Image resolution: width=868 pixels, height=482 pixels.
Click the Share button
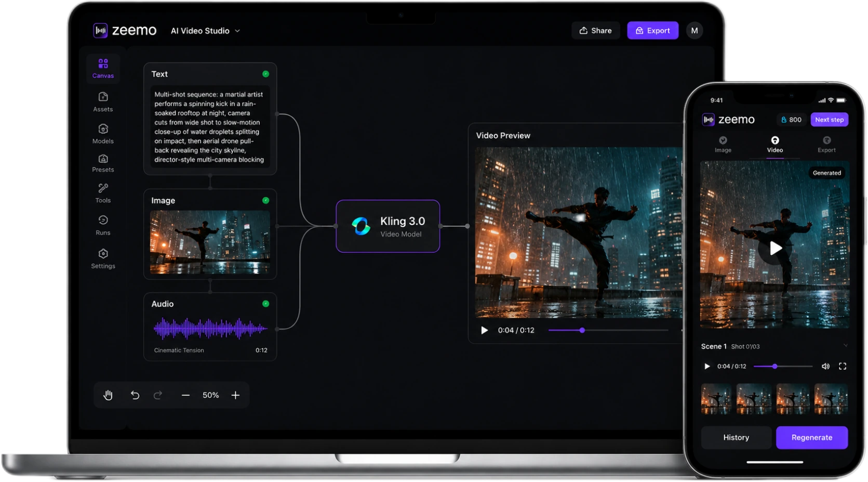[596, 31]
